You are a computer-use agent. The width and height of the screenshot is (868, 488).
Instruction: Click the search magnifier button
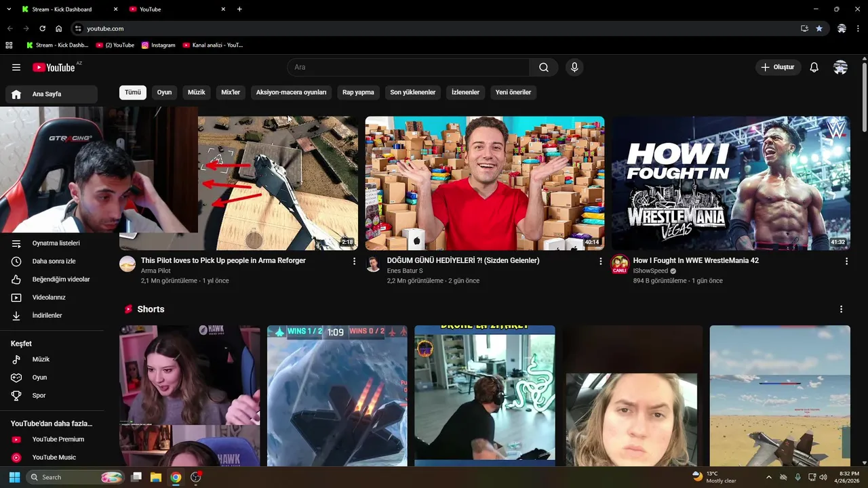pos(544,67)
